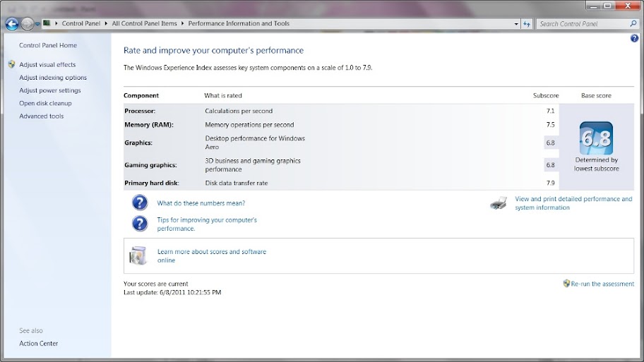Viewport: 644px width, 362px height.
Task: Open Adjust indexing options
Action: tap(53, 77)
